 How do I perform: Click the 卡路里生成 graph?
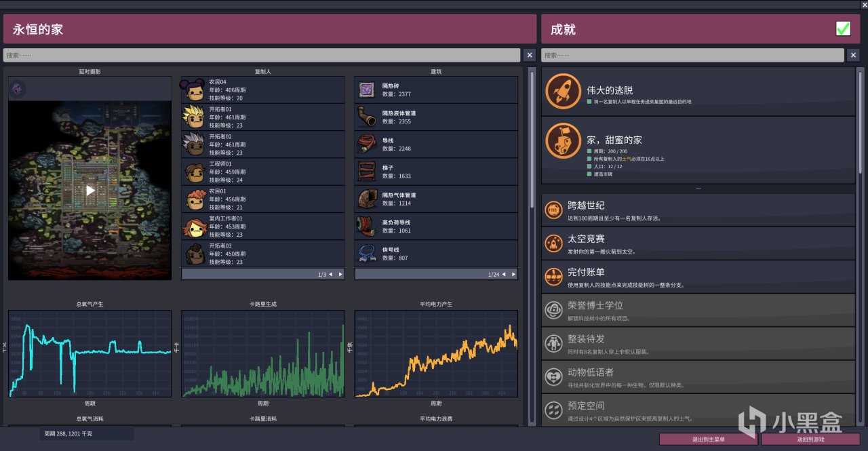pos(263,354)
